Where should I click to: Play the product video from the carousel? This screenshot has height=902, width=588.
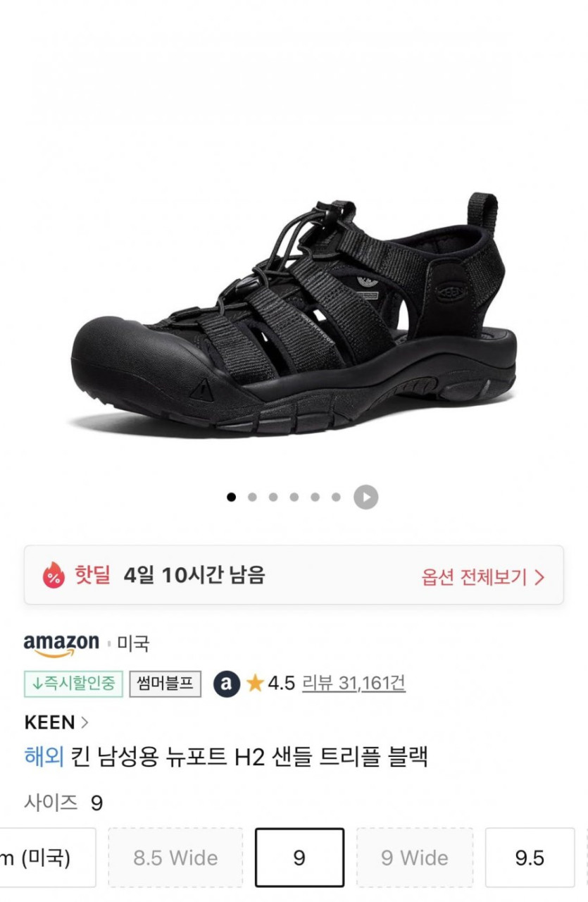tap(365, 497)
